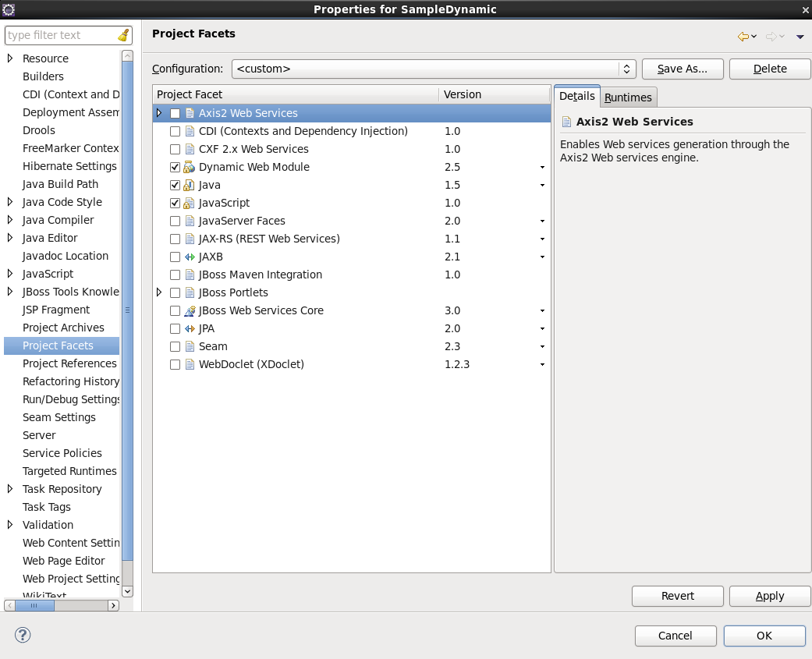Click the Save As button
Viewport: 812px width, 659px height.
click(x=683, y=69)
